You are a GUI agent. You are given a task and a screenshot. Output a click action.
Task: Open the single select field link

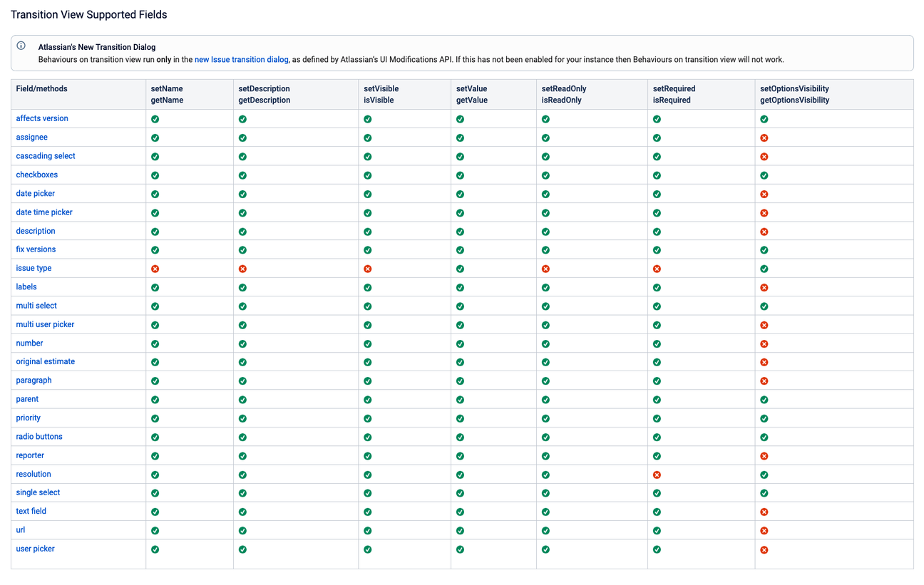coord(38,492)
